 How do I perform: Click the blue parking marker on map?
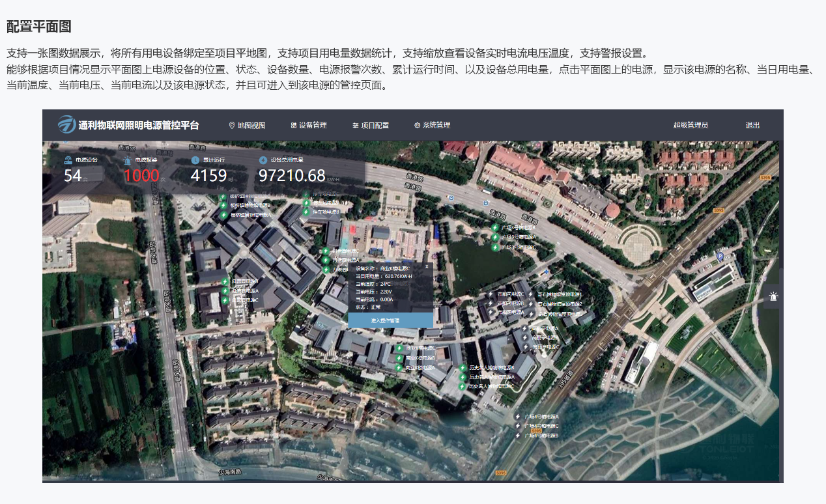[x=720, y=257]
